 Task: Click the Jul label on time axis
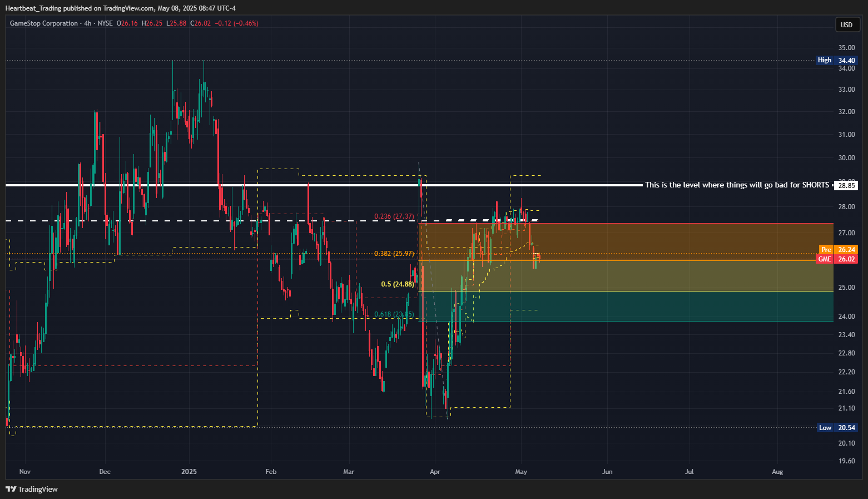click(x=690, y=472)
